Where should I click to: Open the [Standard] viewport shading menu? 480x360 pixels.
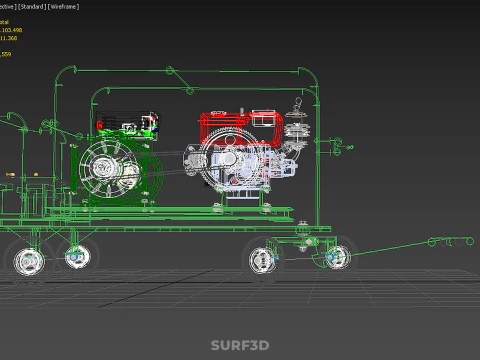click(32, 6)
